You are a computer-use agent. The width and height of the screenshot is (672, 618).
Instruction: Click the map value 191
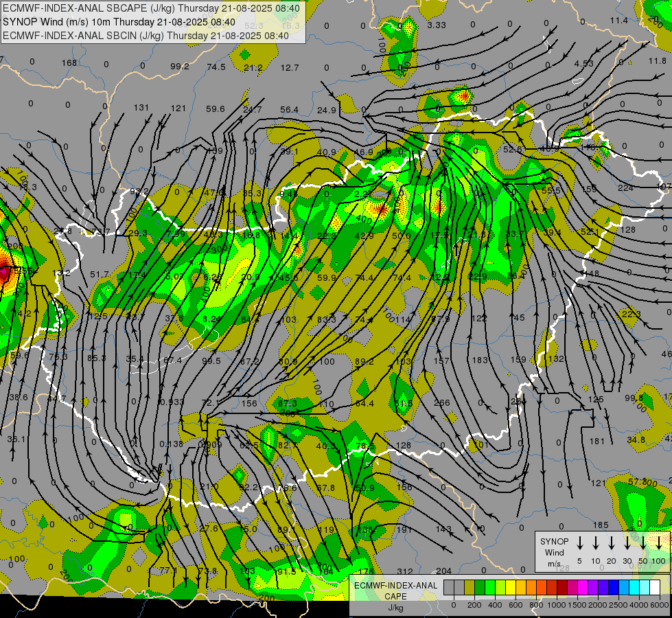pyautogui.click(x=404, y=530)
